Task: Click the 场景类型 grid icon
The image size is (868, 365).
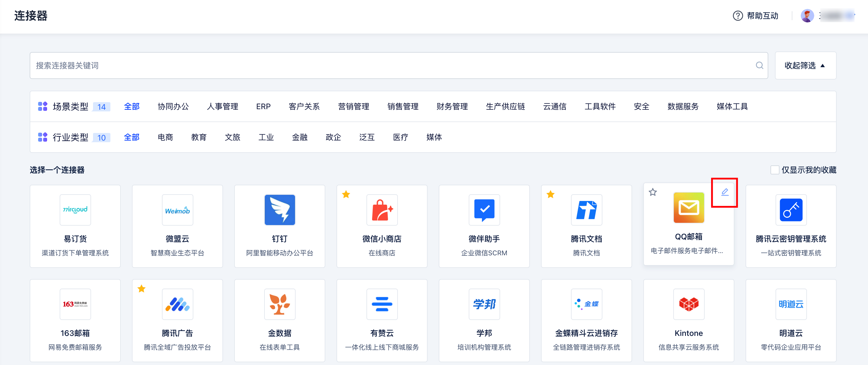Action: pos(43,106)
